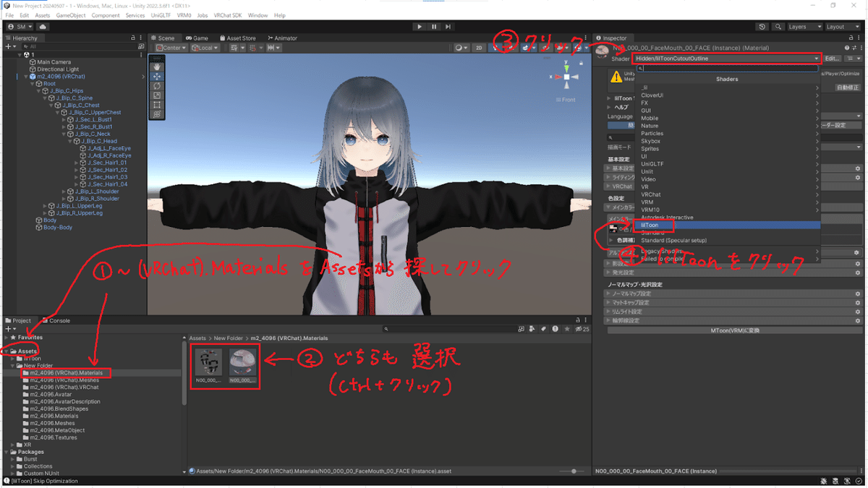Screen dimensions: 868x488
Task: Open the GameObject menu
Action: [71, 15]
